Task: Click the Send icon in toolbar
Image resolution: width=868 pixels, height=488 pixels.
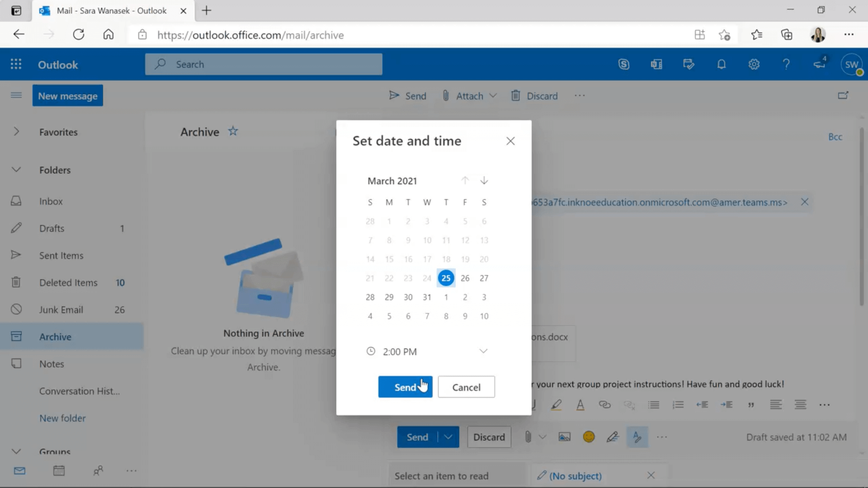Action: point(393,95)
